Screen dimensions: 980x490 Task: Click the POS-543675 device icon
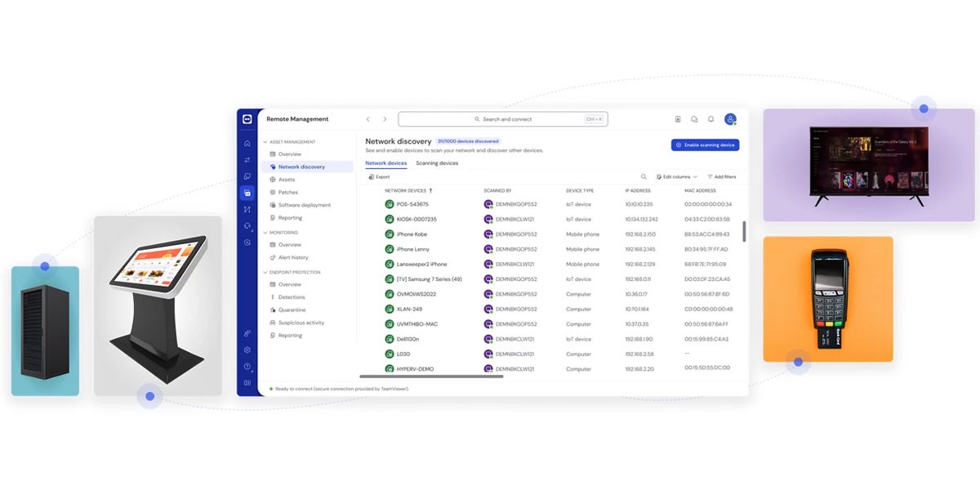click(x=390, y=204)
